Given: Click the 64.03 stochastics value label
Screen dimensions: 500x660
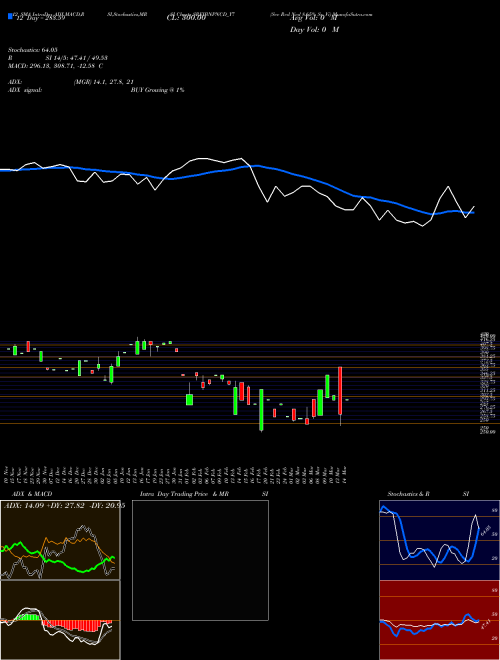Looking at the screenshot, I should click(x=484, y=530).
